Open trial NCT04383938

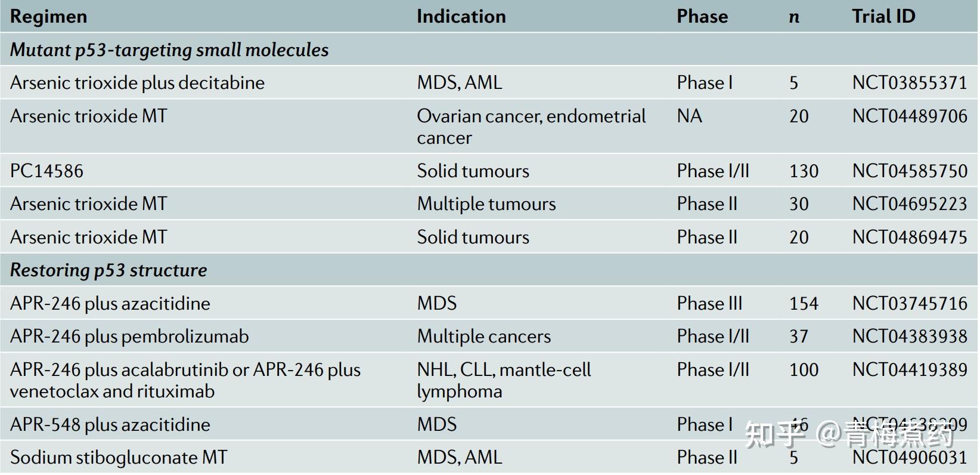tap(909, 337)
